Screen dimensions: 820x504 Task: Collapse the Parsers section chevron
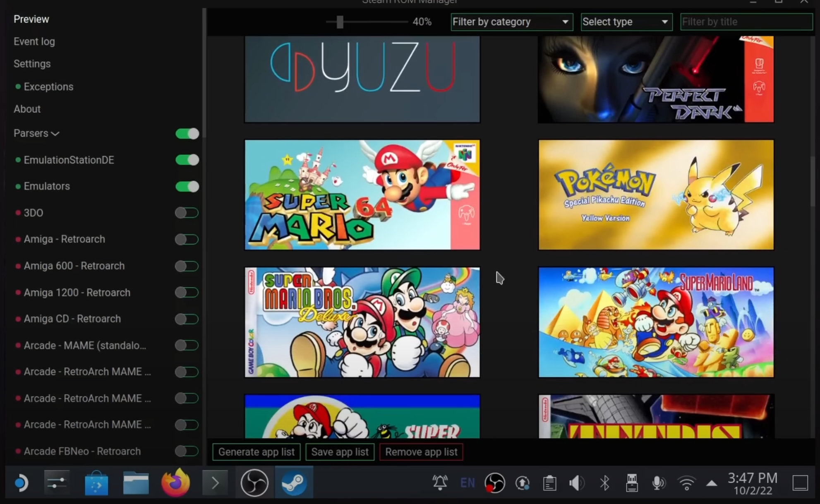pyautogui.click(x=55, y=134)
